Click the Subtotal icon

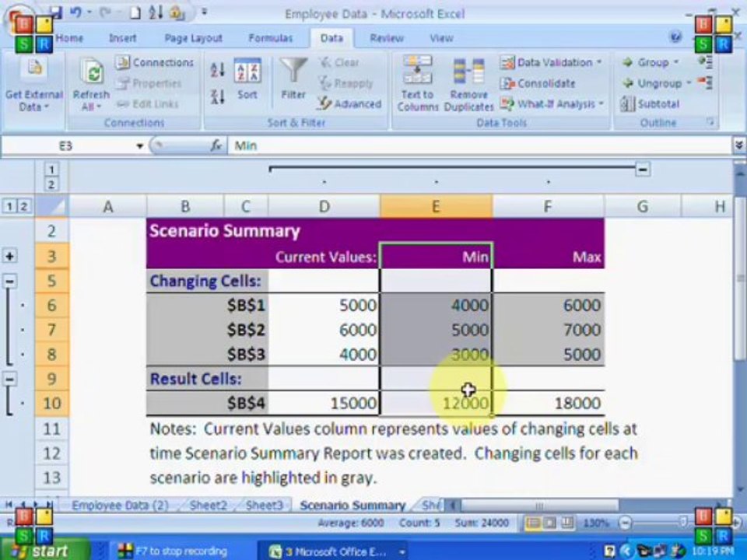tap(650, 103)
